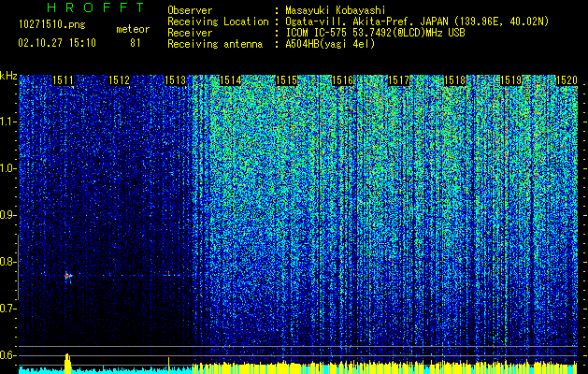Click the 0.6 kHz axis label
This screenshot has width=588, height=374.
(8, 355)
